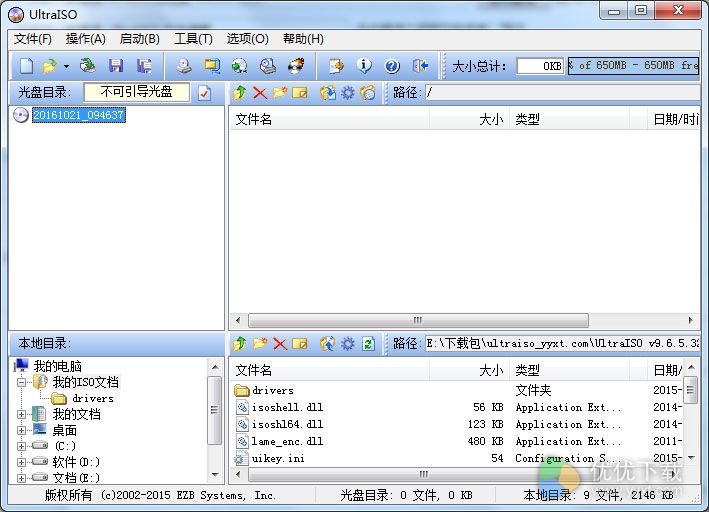The height and width of the screenshot is (512, 709).
Task: Go up one level in disc directory
Action: point(240,93)
